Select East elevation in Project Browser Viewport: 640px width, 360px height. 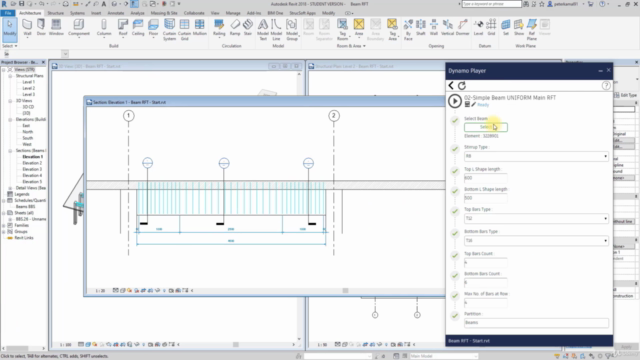26,126
